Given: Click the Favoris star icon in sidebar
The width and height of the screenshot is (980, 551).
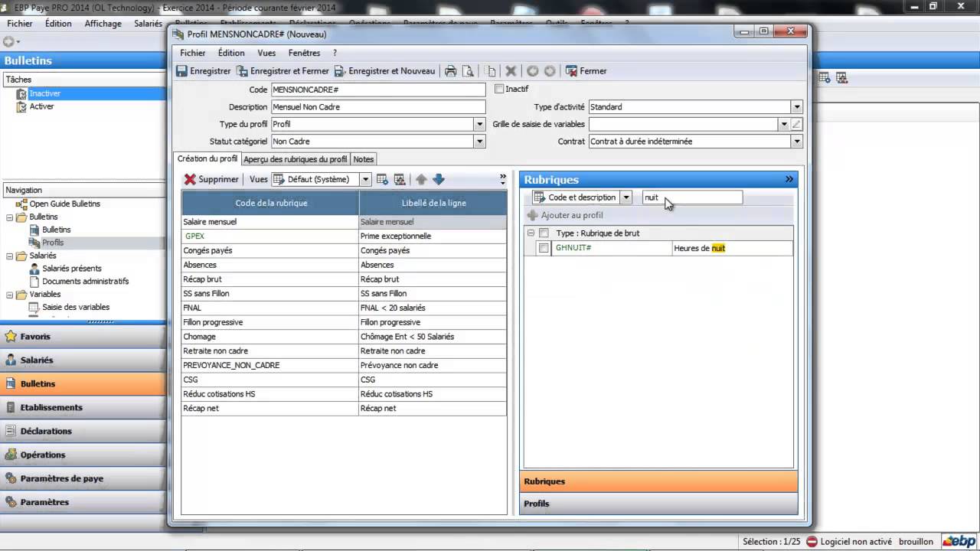Looking at the screenshot, I should click(10, 336).
